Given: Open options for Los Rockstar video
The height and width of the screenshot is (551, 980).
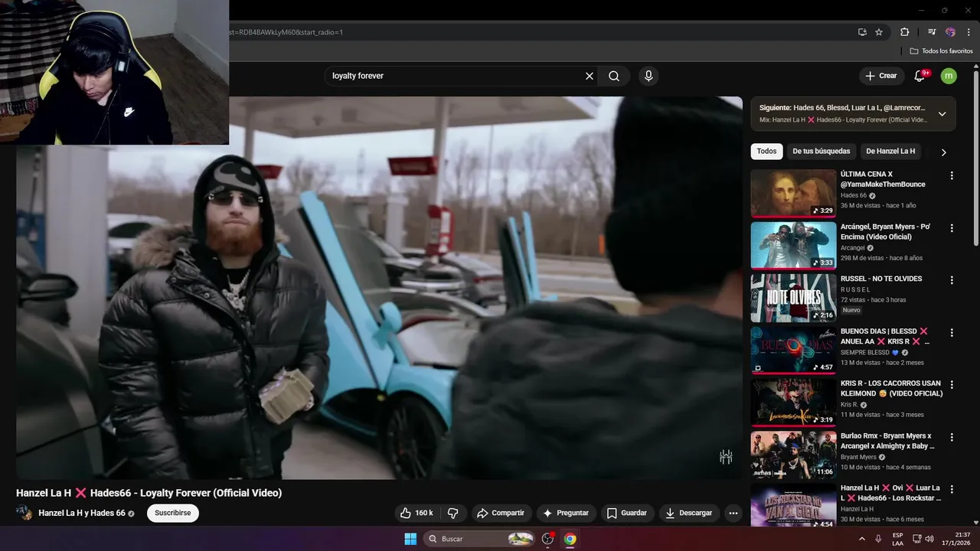Looking at the screenshot, I should 952,489.
